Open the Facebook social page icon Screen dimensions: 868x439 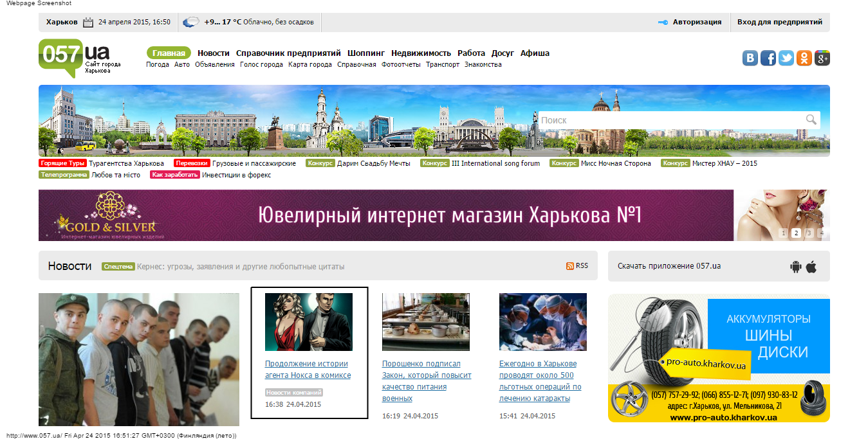[x=768, y=58]
